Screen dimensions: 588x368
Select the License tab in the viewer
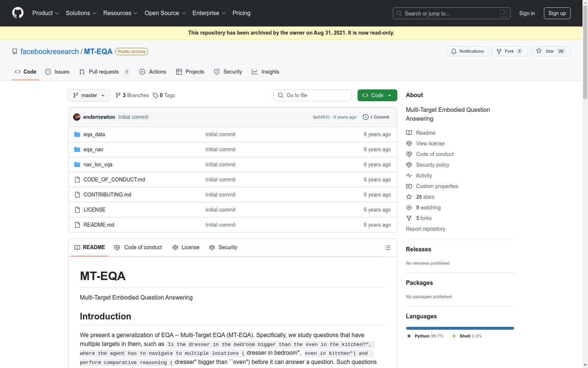click(x=186, y=247)
